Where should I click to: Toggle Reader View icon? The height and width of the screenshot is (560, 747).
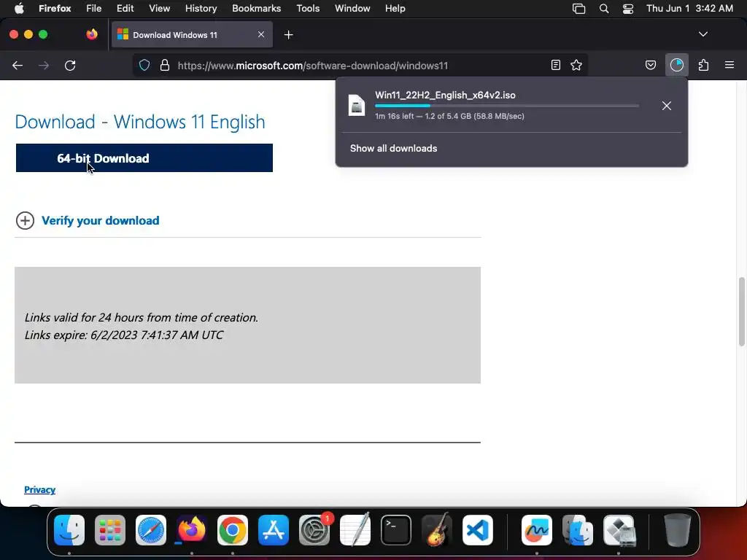[555, 65]
